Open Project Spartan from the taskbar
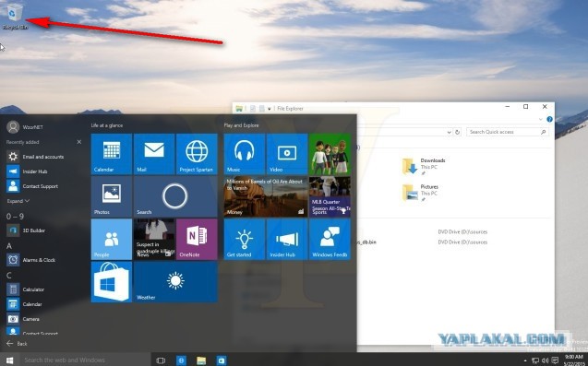 click(181, 360)
